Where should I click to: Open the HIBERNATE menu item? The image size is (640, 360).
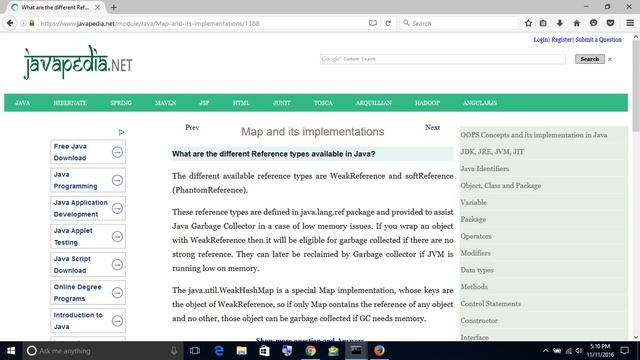(70, 103)
